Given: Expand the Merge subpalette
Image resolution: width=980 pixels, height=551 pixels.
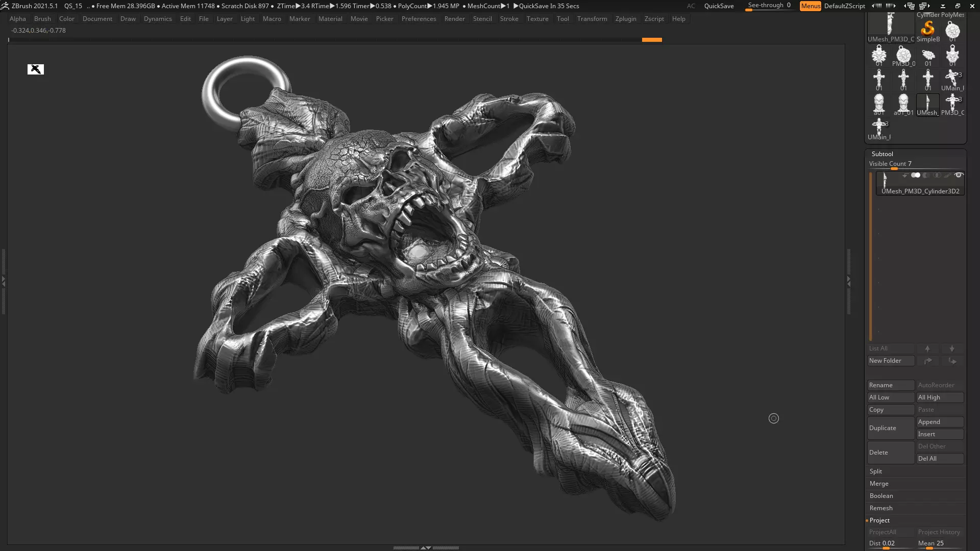Looking at the screenshot, I should (x=879, y=484).
